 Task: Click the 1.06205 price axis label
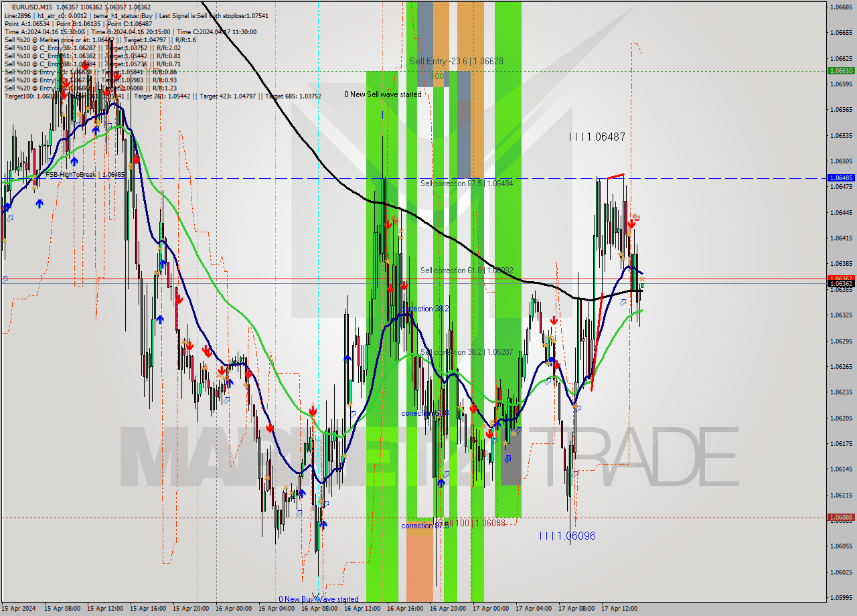[841, 418]
